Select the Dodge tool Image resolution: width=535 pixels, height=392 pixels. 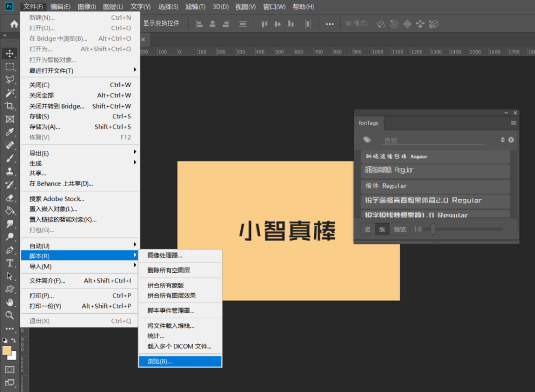[x=10, y=237]
